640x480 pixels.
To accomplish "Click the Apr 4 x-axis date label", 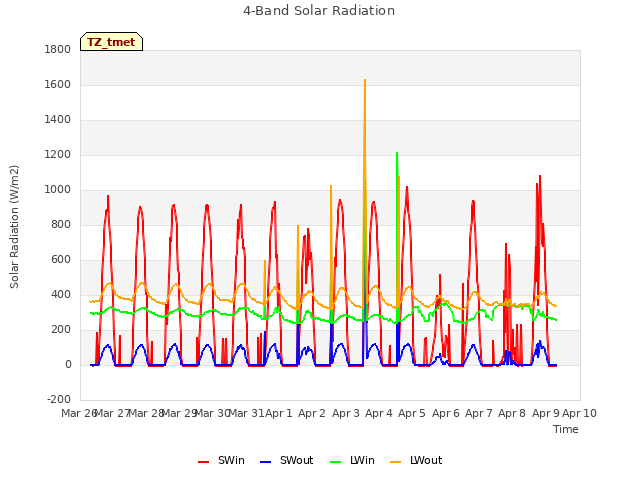I will pyautogui.click(x=379, y=413).
